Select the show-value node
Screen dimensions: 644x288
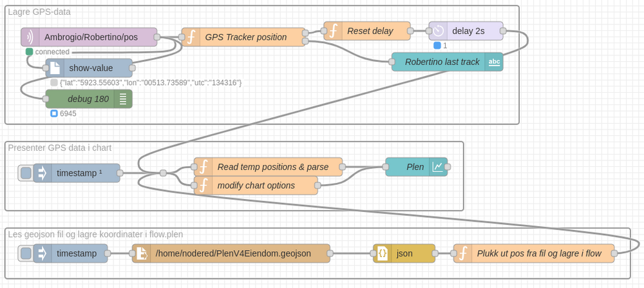tap(89, 68)
